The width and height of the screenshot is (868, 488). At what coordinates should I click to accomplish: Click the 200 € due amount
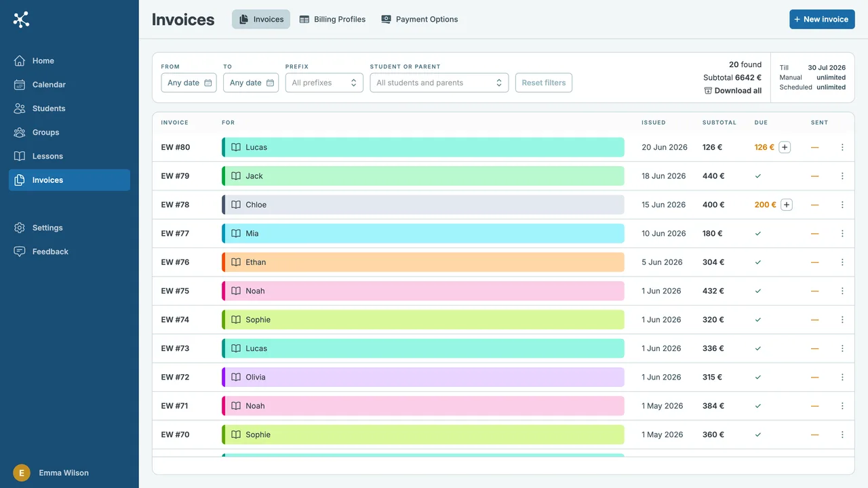[765, 205]
